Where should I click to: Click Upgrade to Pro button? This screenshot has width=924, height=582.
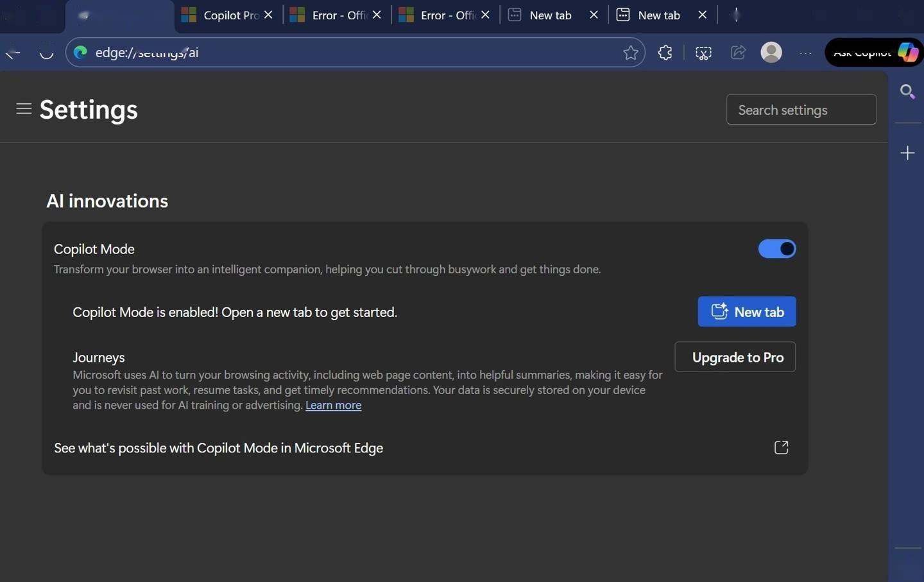[735, 357]
